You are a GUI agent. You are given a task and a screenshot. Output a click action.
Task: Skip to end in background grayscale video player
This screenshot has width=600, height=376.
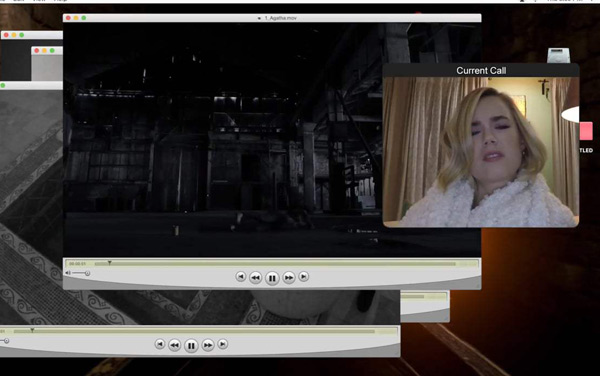tap(223, 344)
